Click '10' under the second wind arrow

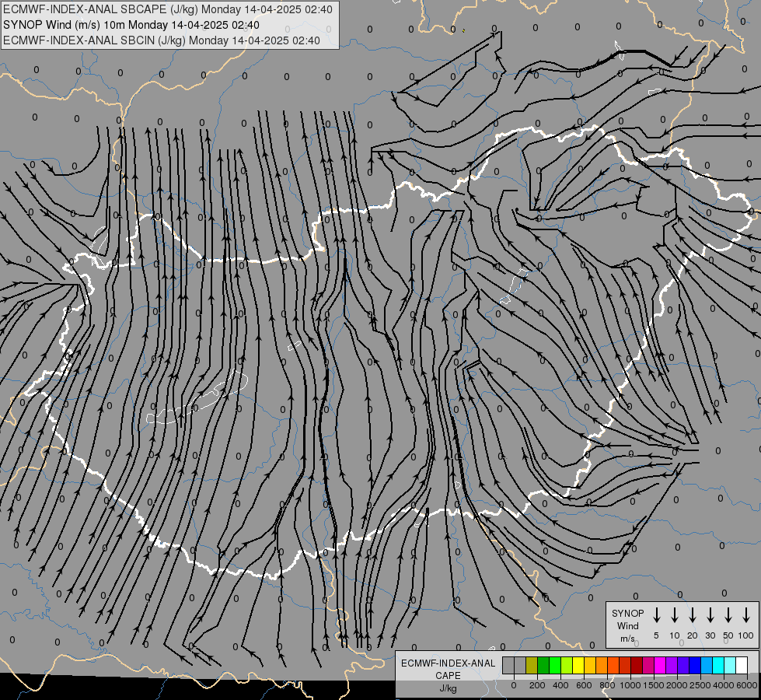(x=674, y=635)
